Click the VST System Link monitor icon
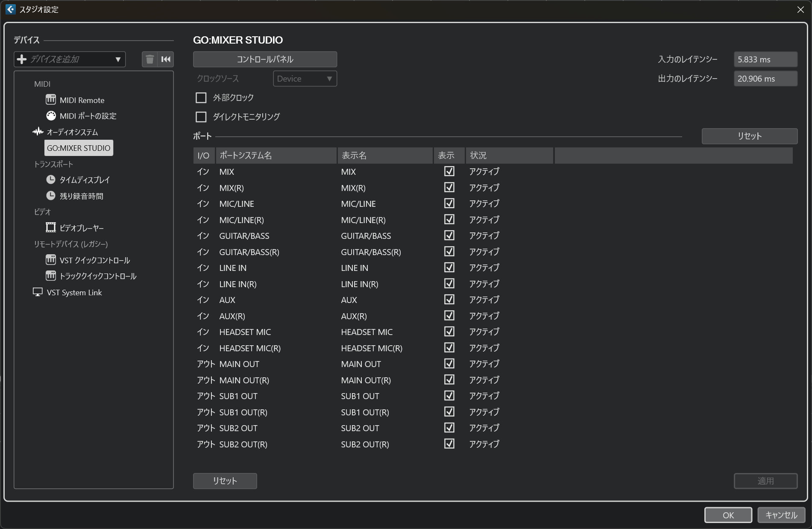The image size is (812, 529). 38,292
